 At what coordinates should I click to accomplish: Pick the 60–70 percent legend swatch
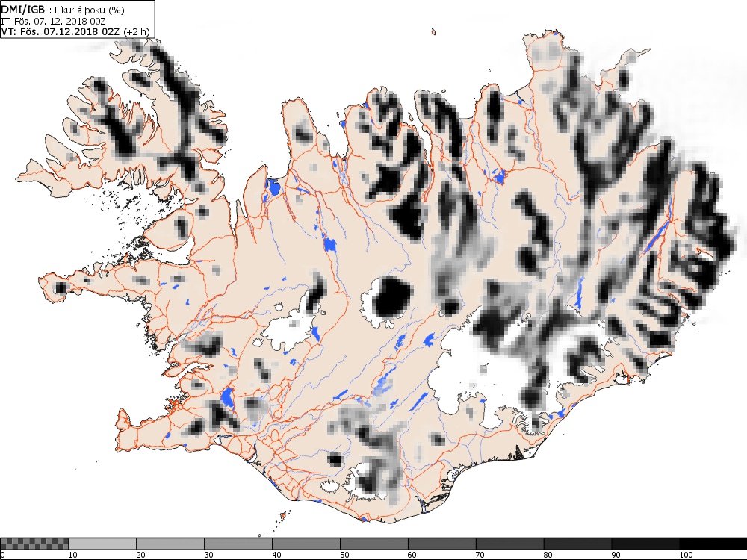(x=441, y=544)
